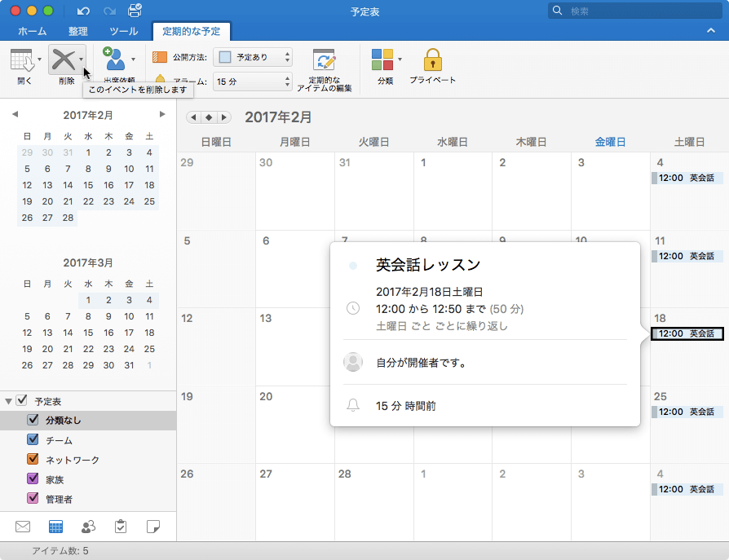Toggle the 予定表 calendar checkbox

click(21, 400)
